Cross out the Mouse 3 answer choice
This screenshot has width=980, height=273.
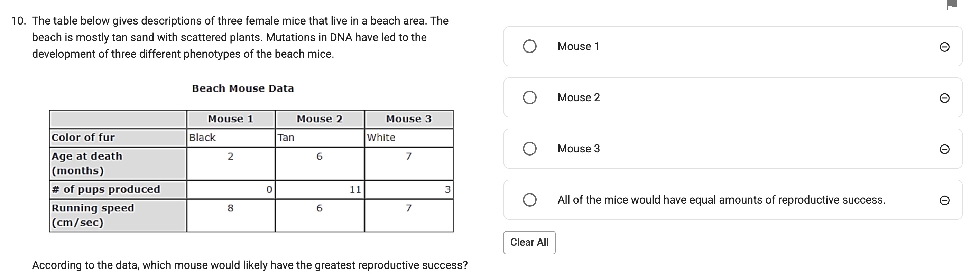(x=944, y=149)
